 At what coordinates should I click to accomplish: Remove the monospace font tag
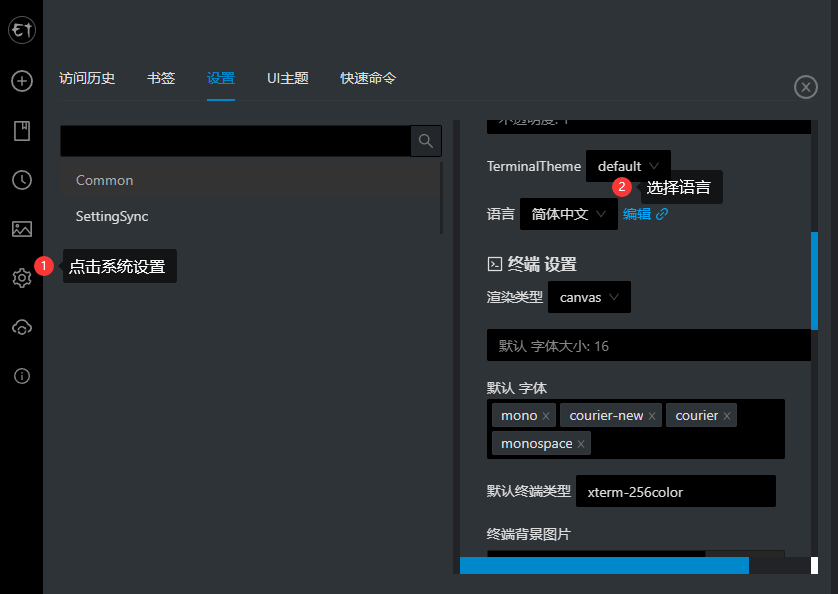tap(581, 444)
